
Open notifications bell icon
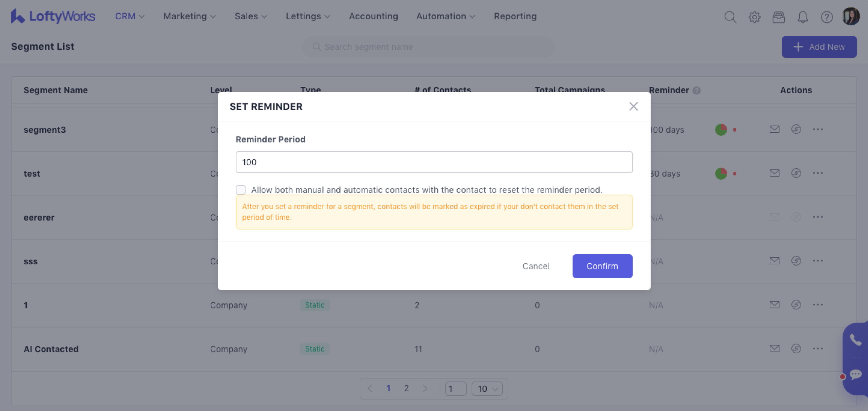[803, 17]
